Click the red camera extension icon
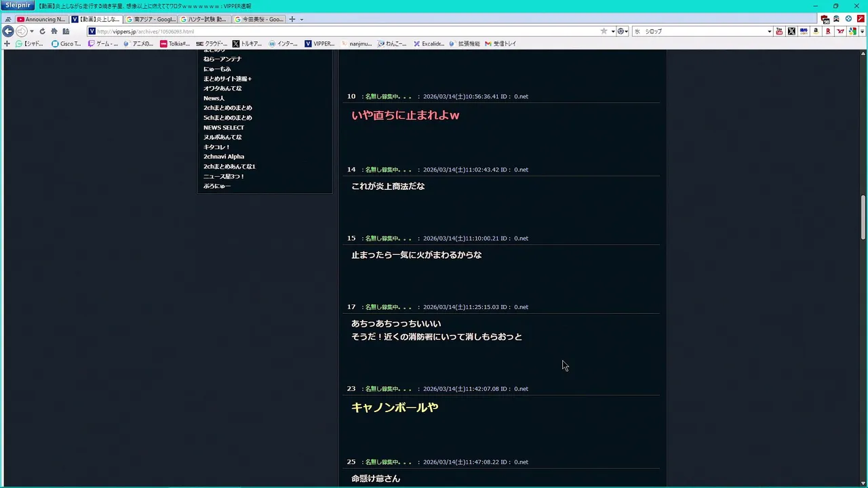Screen dimensions: 868x488 coord(825,19)
